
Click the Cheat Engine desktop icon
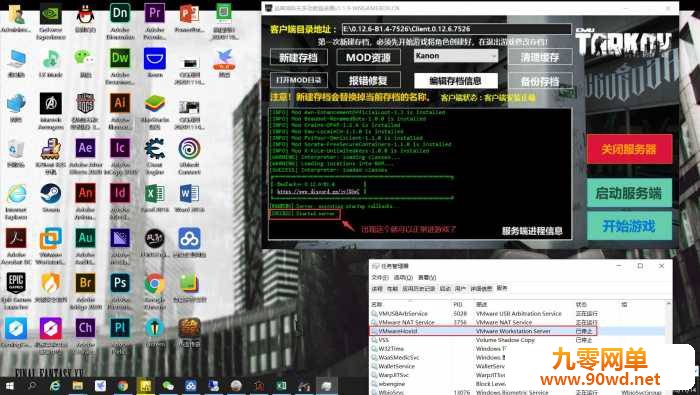154,153
